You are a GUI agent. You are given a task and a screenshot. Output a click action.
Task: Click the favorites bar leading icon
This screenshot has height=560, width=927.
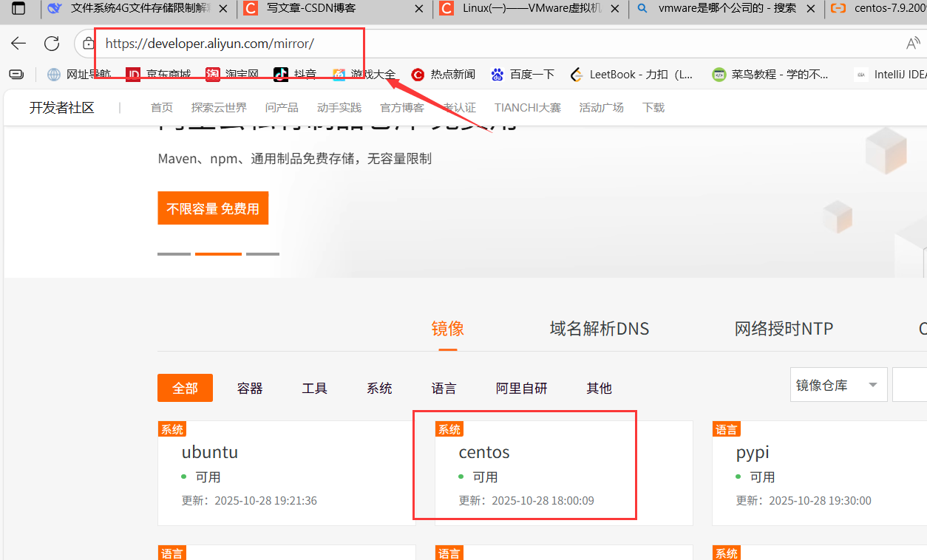tap(16, 74)
